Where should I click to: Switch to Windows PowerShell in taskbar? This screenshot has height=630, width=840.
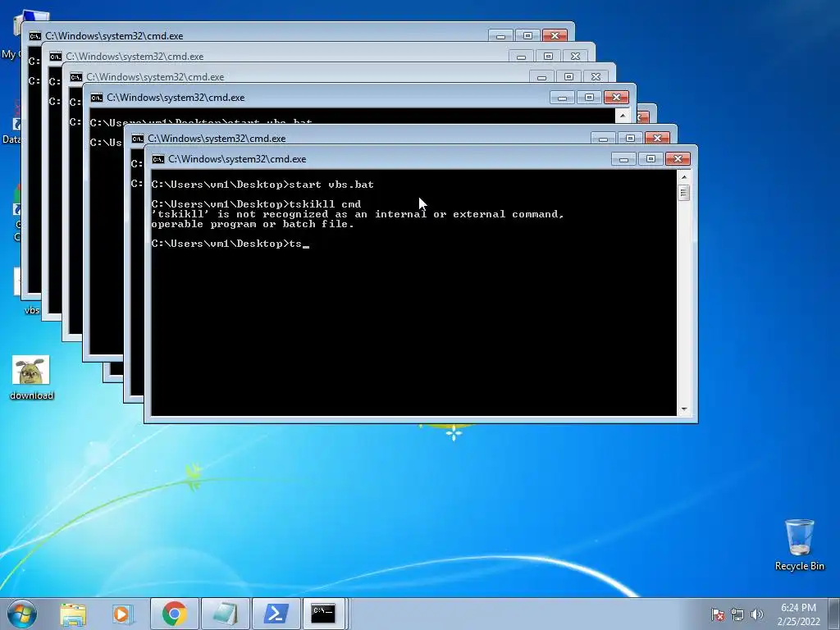(276, 614)
